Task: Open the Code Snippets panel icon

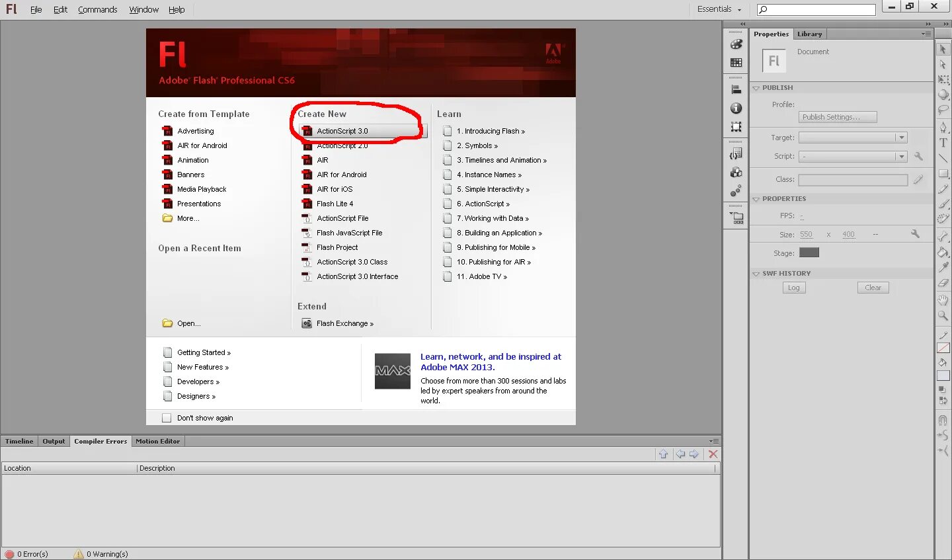Action: (x=736, y=154)
